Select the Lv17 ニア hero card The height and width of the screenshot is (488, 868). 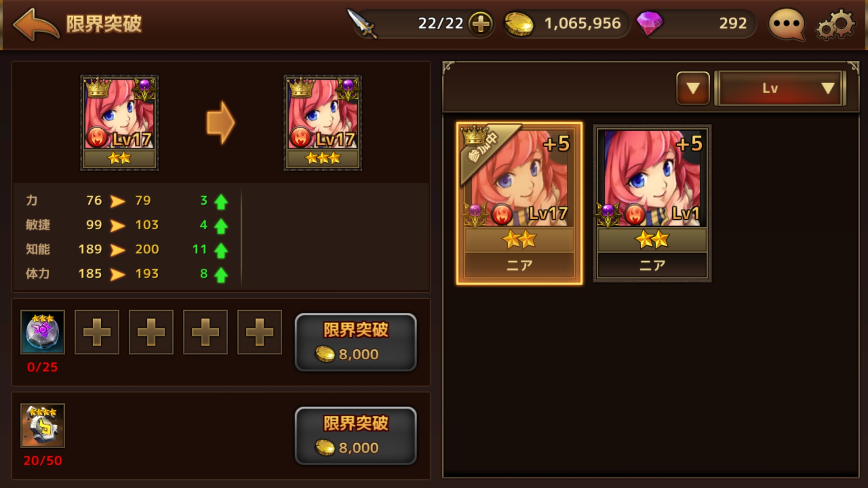519,203
